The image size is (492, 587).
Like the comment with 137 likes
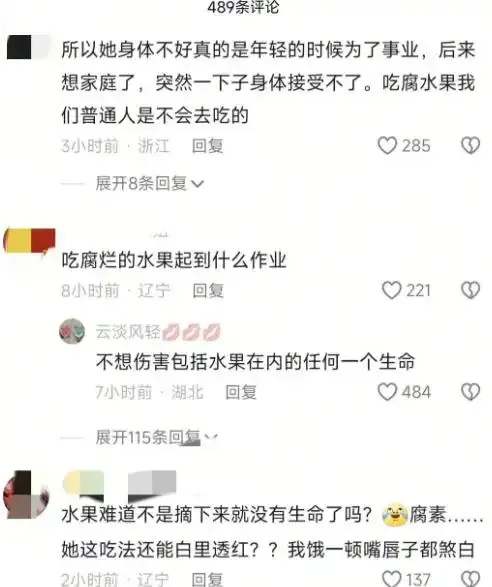391,579
